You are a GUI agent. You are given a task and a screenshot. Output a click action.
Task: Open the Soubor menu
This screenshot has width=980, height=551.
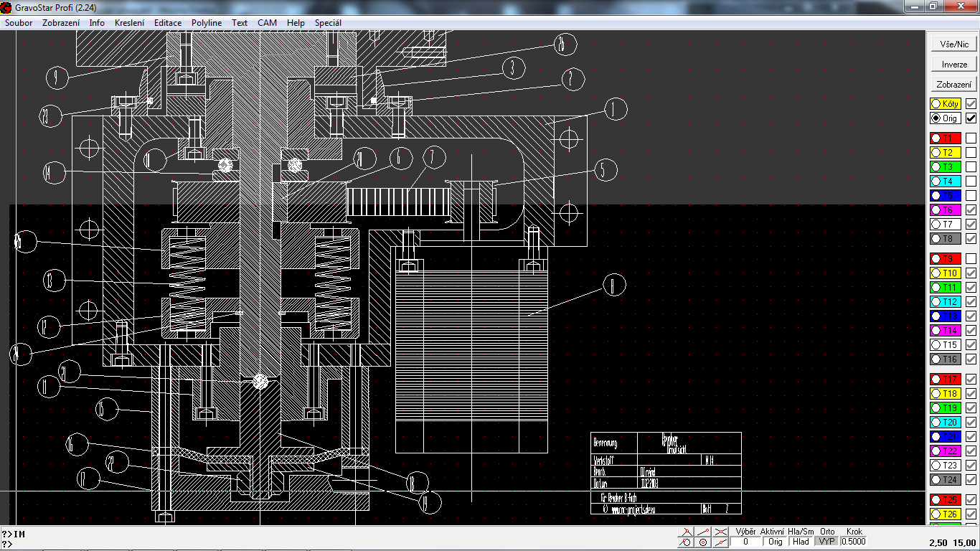pyautogui.click(x=19, y=23)
